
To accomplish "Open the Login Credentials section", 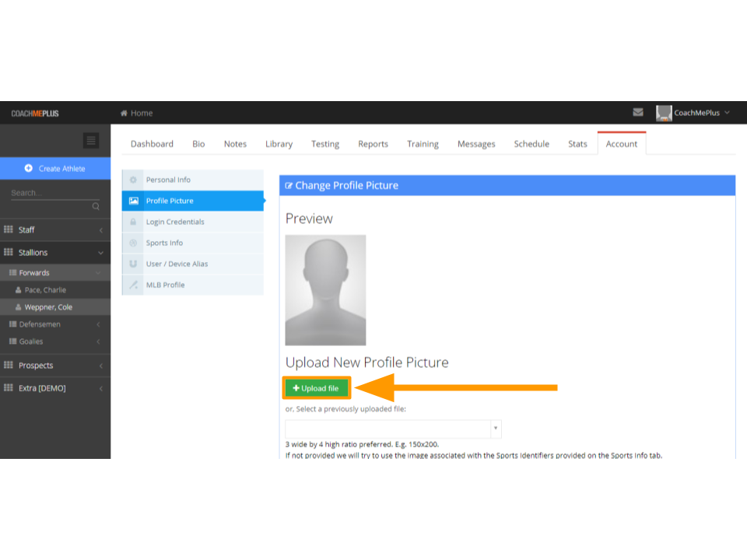I will click(192, 222).
